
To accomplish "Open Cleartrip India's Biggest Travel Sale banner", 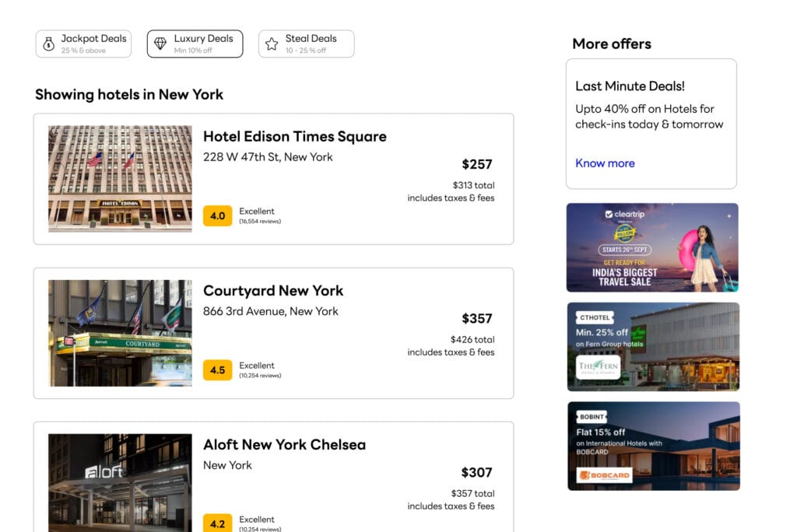I will pyautogui.click(x=652, y=247).
